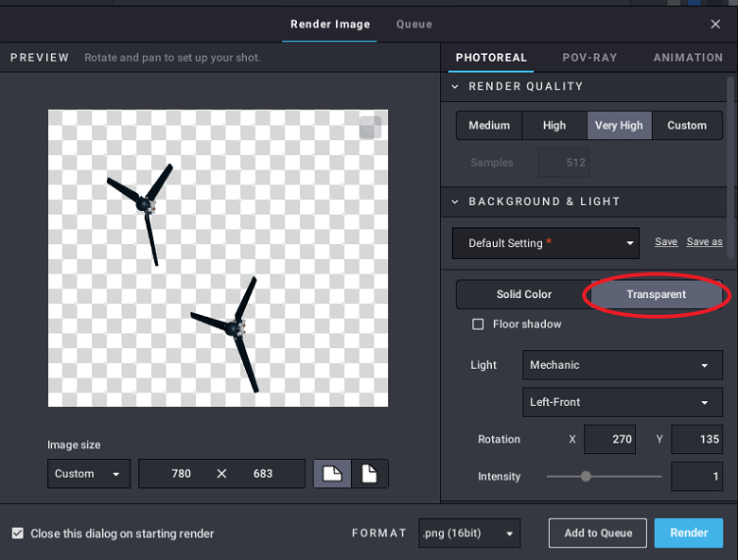Image resolution: width=738 pixels, height=560 pixels.
Task: Click the settings panel scrollbar
Action: click(x=730, y=168)
